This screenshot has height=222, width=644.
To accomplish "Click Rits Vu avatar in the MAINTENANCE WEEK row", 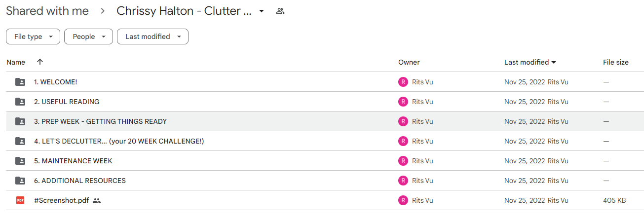I will click(x=403, y=161).
